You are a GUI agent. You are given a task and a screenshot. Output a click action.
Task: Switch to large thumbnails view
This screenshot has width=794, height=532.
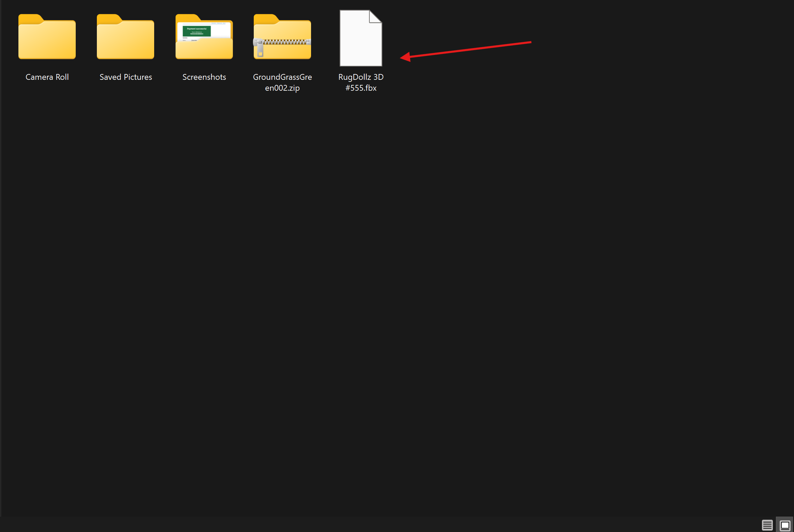(x=785, y=525)
